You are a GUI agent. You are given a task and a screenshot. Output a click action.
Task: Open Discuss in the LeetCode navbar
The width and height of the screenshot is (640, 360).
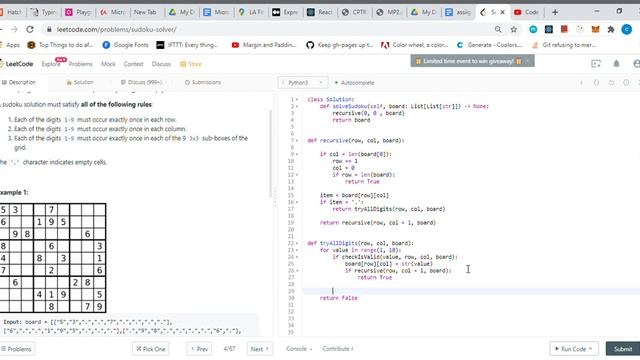pos(161,64)
